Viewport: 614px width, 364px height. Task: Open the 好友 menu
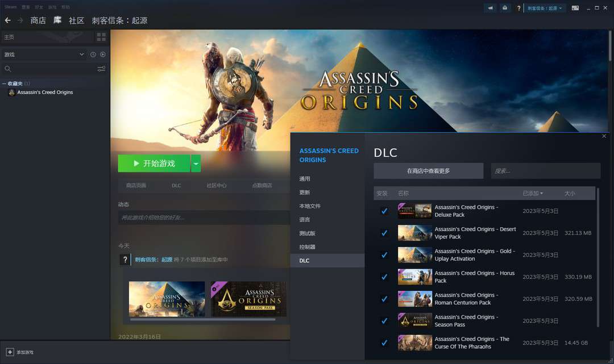(x=39, y=7)
